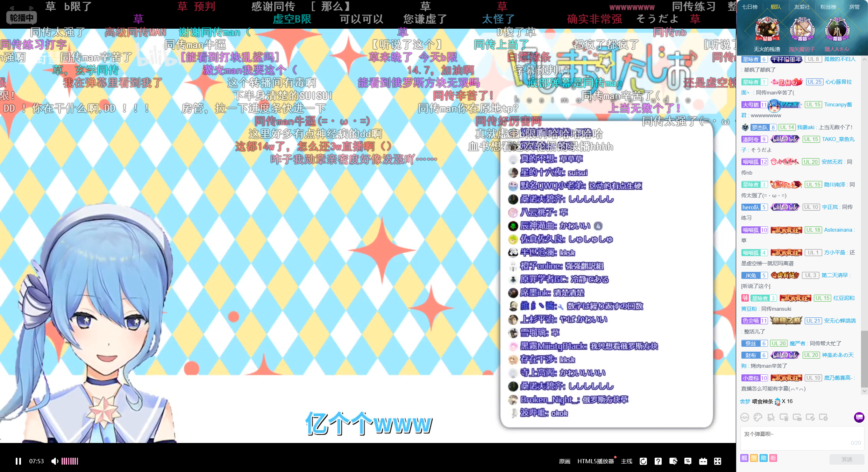Click the 轮播中 replay status badge
Image resolution: width=868 pixels, height=472 pixels.
[x=21, y=17]
